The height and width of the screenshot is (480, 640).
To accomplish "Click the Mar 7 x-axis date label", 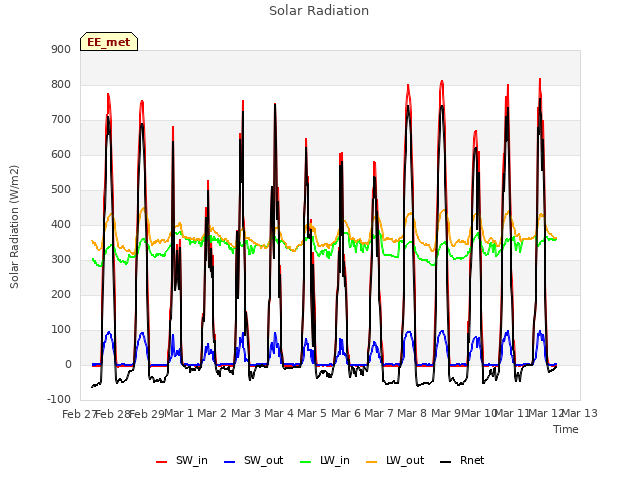I will (x=379, y=413).
